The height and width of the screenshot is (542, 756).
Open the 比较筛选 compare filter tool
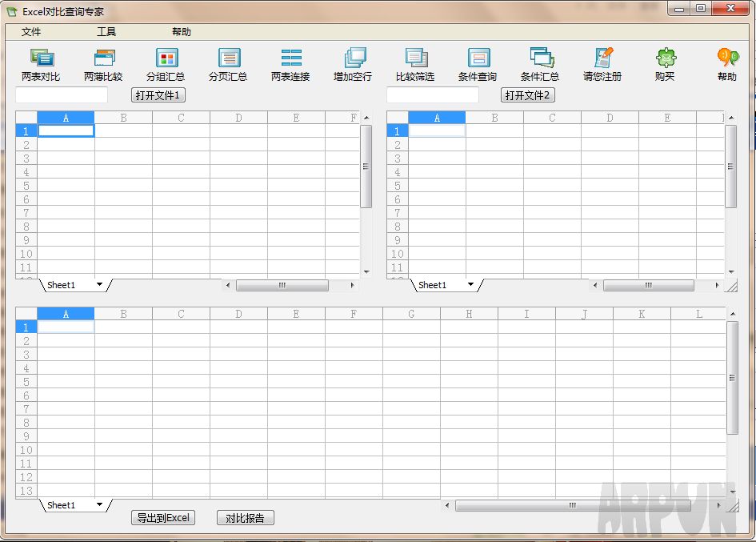pyautogui.click(x=415, y=64)
